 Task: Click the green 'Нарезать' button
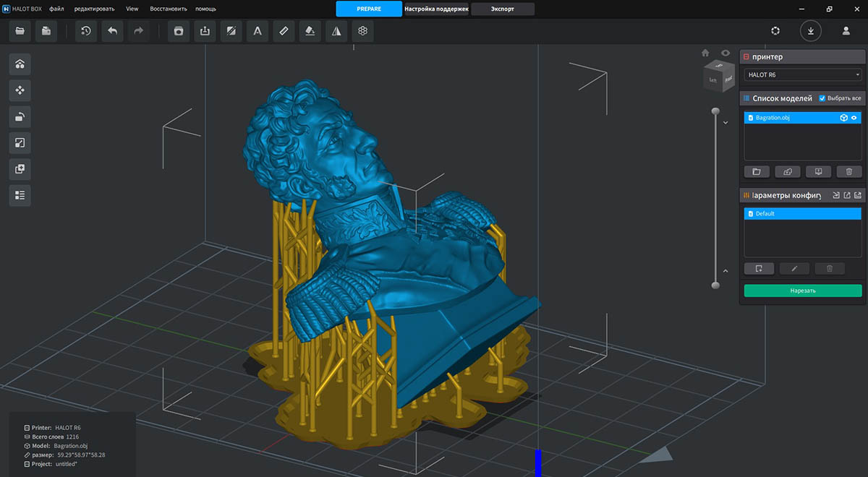pyautogui.click(x=803, y=291)
